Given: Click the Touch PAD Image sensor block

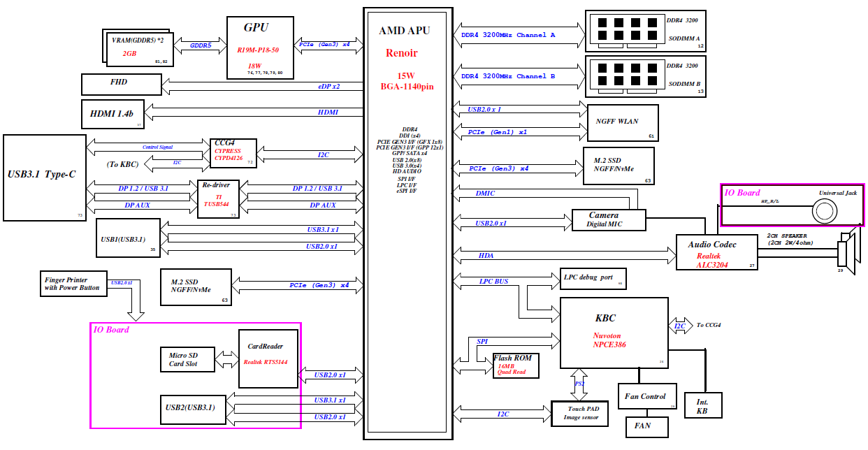Looking at the screenshot, I should coord(579,413).
